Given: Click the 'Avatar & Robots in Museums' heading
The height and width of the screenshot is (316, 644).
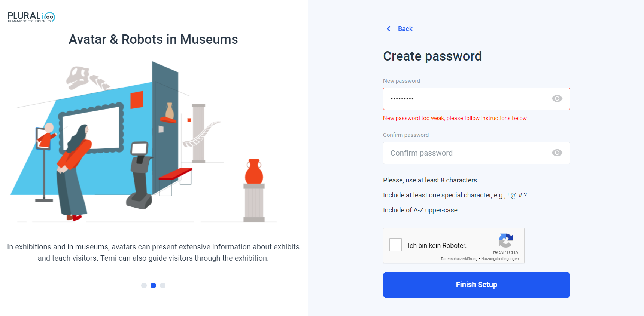Looking at the screenshot, I should coord(153,39).
